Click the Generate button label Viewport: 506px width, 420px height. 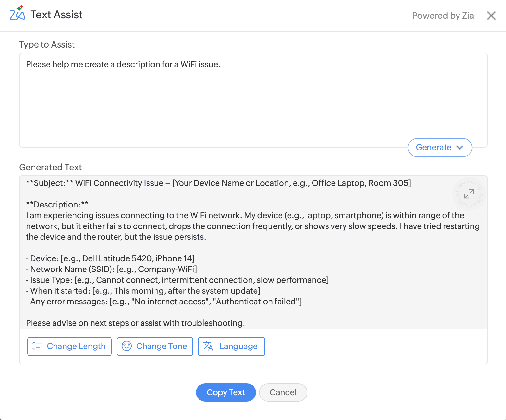pos(433,148)
